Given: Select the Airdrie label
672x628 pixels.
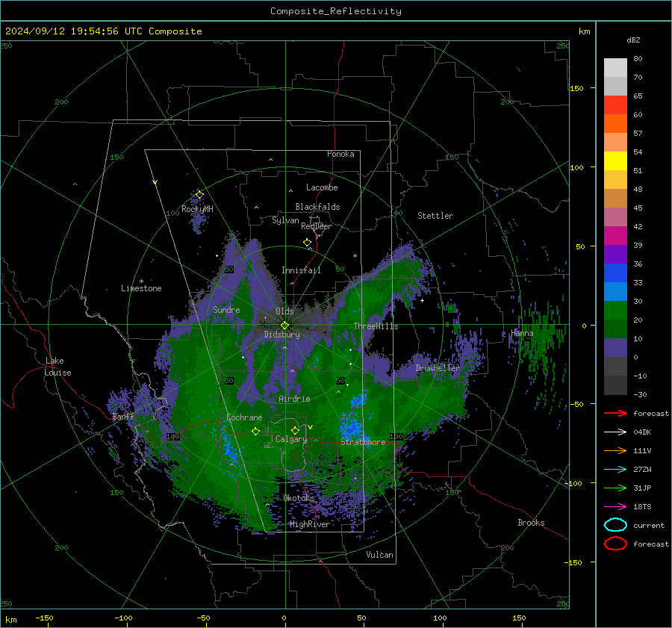Looking at the screenshot, I should point(294,399).
